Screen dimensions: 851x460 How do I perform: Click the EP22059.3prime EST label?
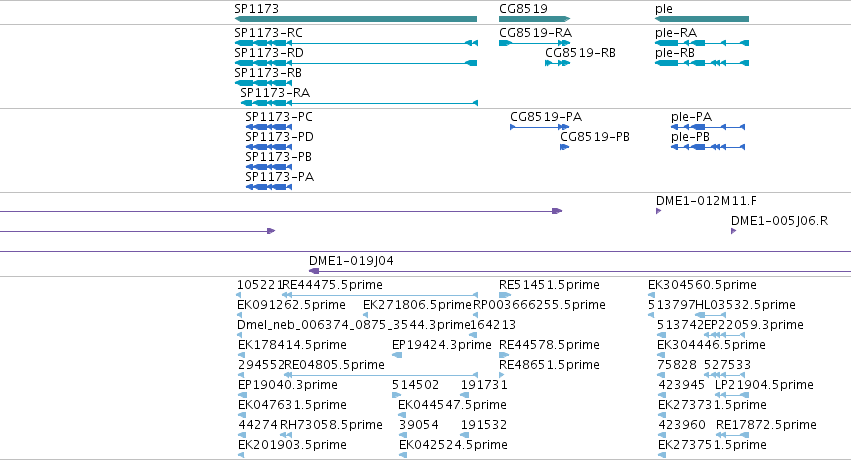[x=754, y=325]
